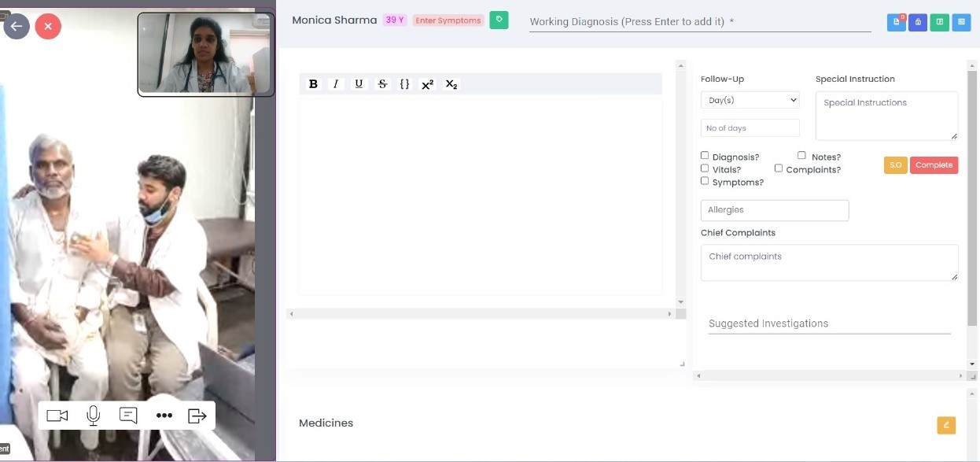Click the Working Diagnosis input field
Screen dimensions: 980x462
tap(700, 22)
